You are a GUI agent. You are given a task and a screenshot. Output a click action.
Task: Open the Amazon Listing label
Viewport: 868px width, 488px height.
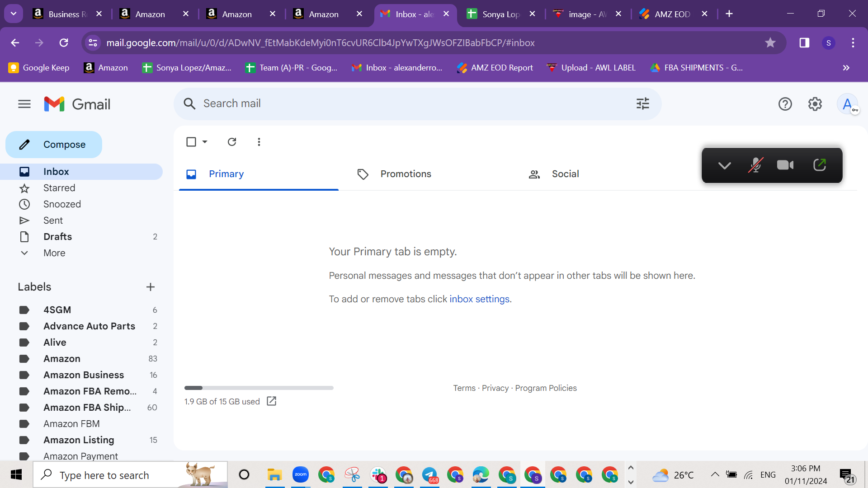[x=81, y=440]
